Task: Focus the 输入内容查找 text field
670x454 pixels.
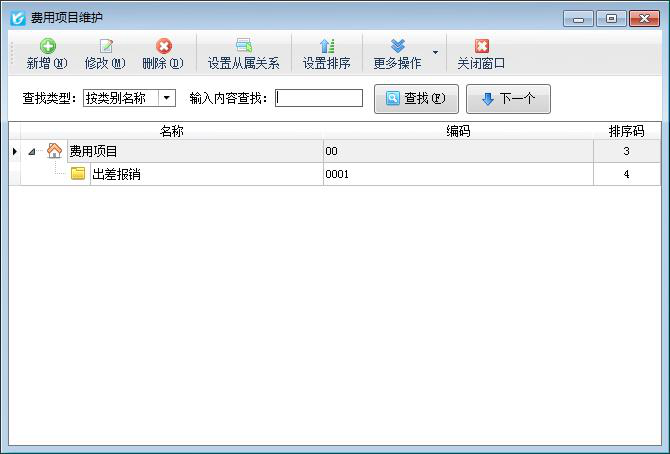Action: 319,98
